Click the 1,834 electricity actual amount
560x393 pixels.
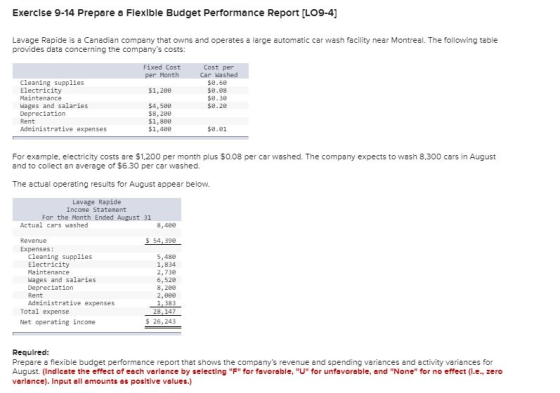point(166,264)
